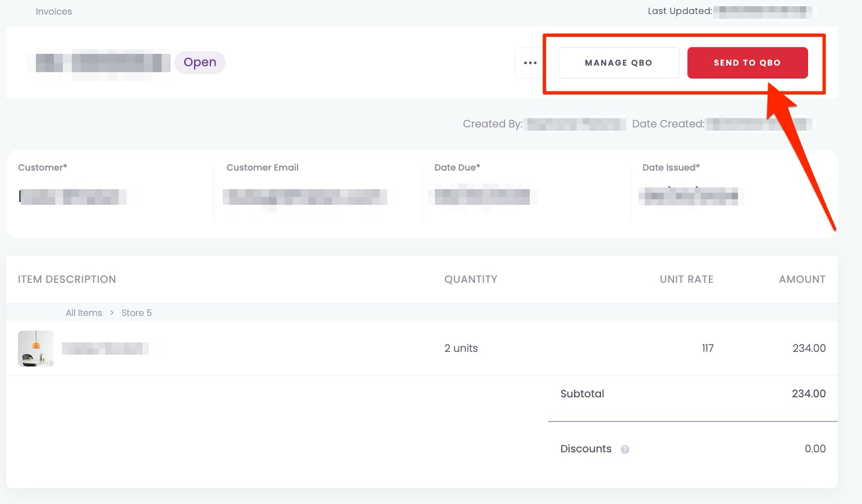
Task: Click the Subtotal label
Action: tap(582, 393)
